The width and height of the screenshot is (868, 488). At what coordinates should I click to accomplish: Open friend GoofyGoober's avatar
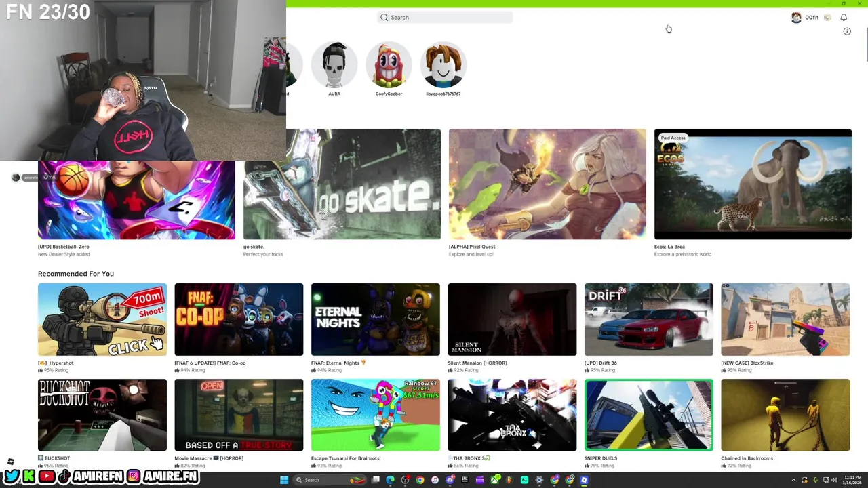point(389,65)
